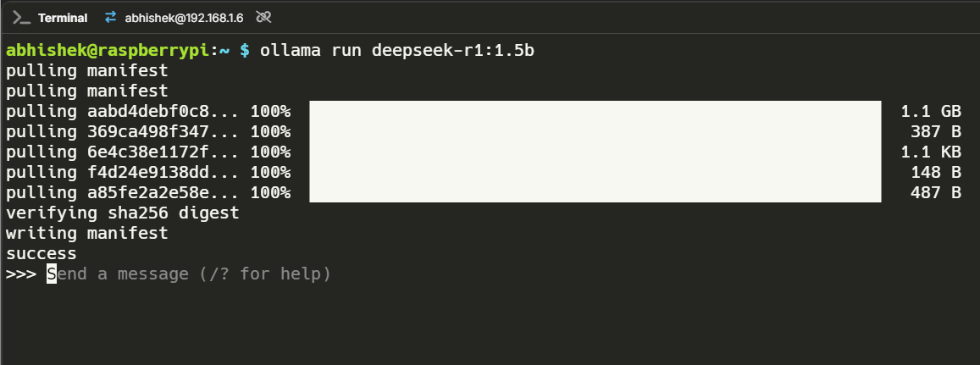Click the progress bar for f4d24e9138dd
980x365 pixels.
pyautogui.click(x=595, y=173)
